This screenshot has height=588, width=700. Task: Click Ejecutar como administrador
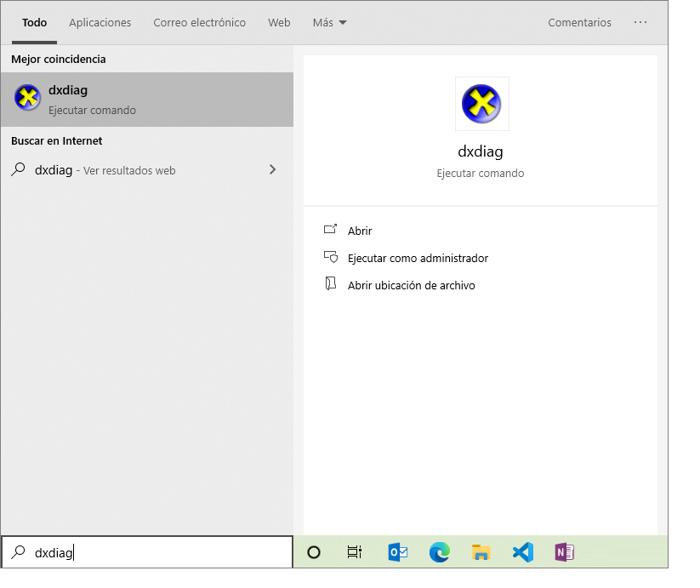pos(418,258)
